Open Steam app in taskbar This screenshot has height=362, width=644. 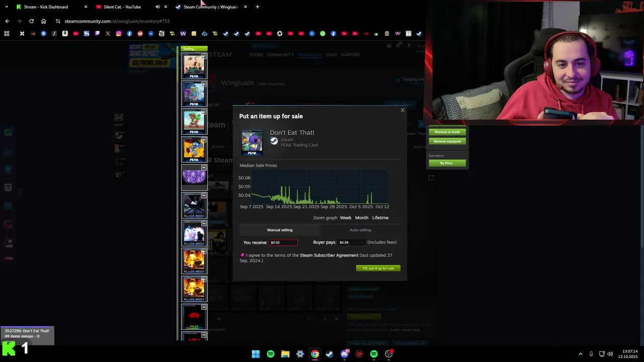[330, 354]
